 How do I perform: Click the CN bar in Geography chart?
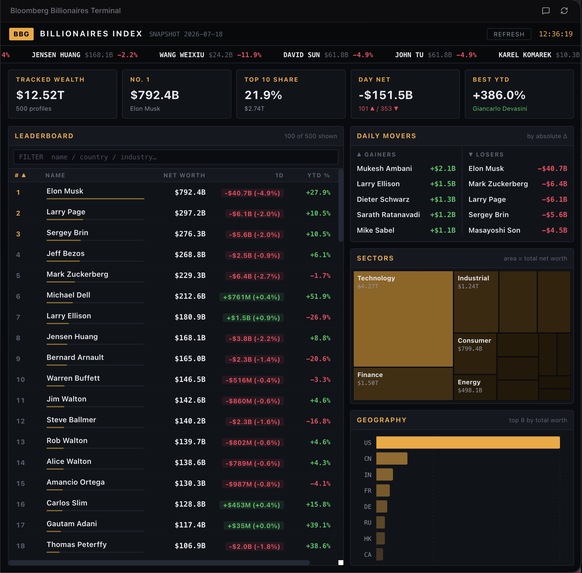click(x=392, y=458)
